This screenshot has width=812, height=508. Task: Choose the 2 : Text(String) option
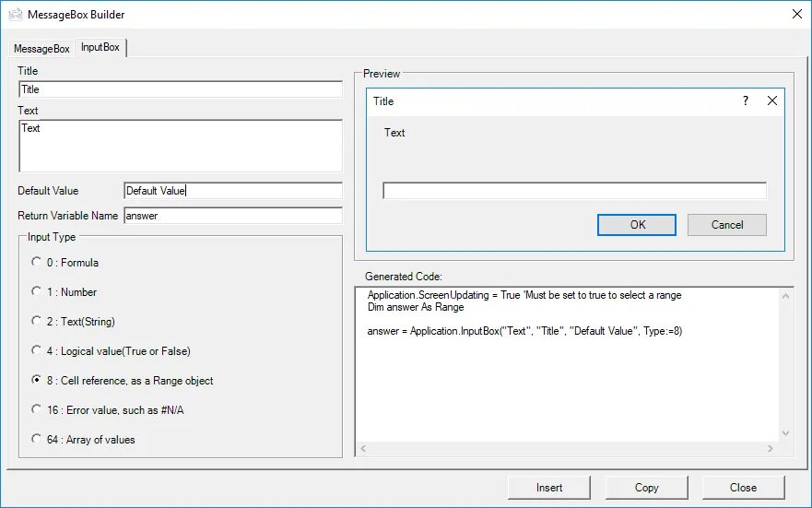tap(73, 322)
